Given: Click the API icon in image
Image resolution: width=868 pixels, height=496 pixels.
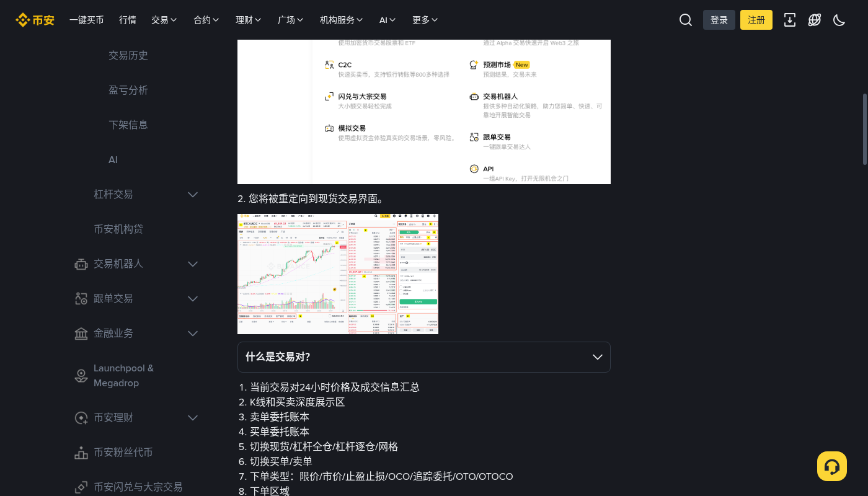Looking at the screenshot, I should click(x=474, y=169).
